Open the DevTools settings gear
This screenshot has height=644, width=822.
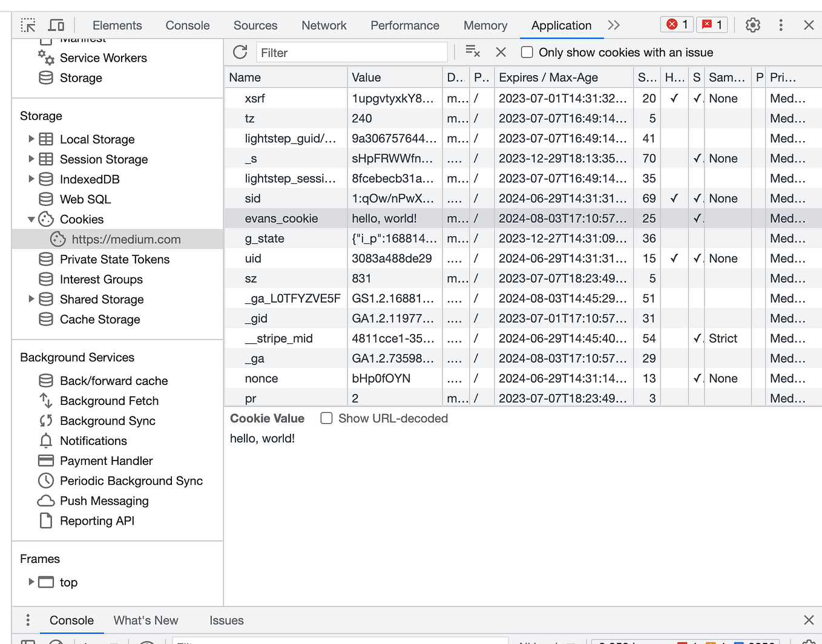(752, 25)
